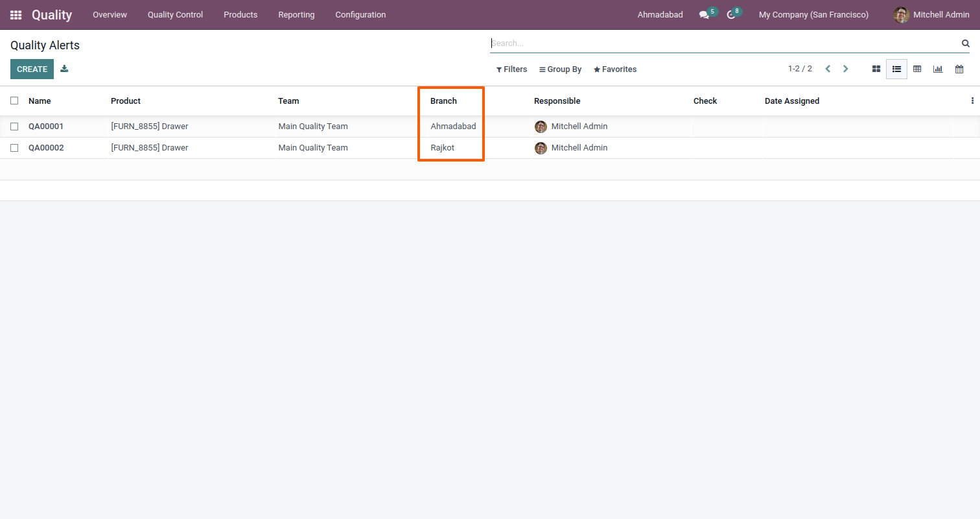Click the Ahmadabad branch cell
The image size is (980, 519).
coord(453,127)
